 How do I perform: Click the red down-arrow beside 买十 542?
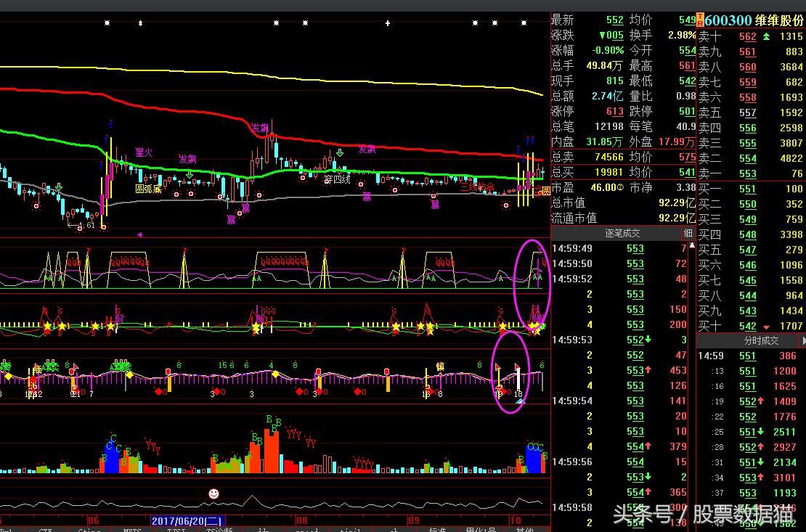(766, 327)
